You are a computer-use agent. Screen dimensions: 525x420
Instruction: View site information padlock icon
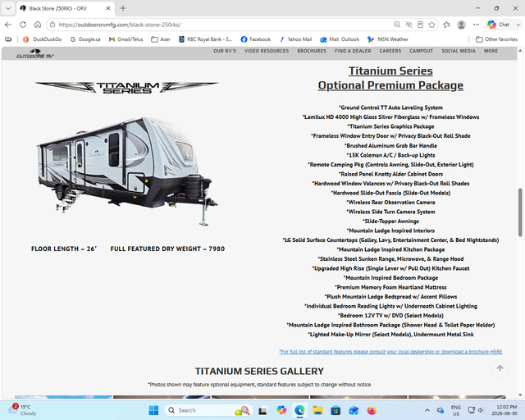pos(52,25)
